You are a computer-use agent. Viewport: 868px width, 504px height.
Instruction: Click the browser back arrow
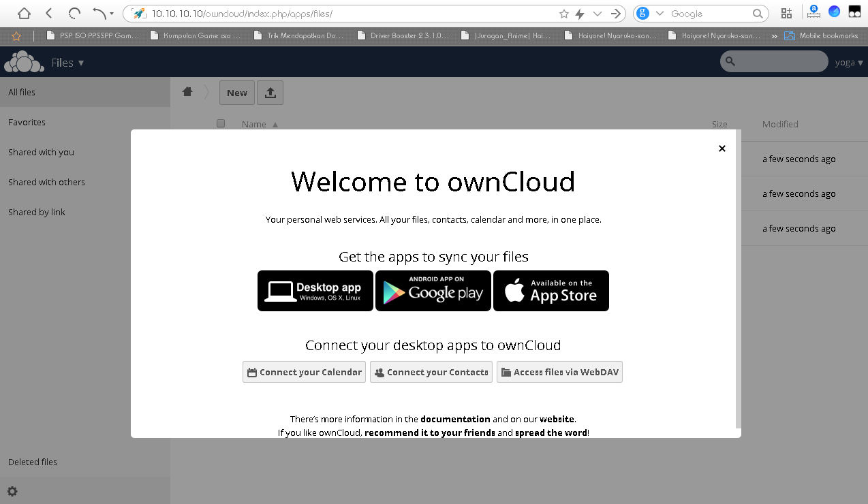[x=49, y=13]
